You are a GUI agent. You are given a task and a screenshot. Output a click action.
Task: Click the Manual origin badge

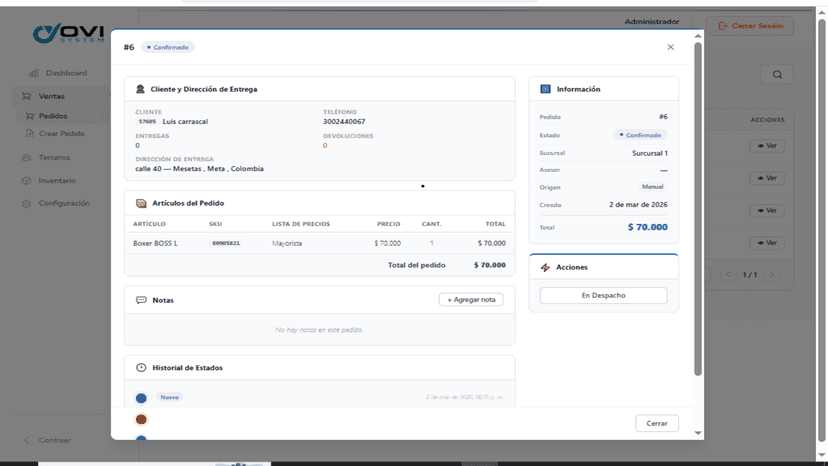(x=652, y=187)
